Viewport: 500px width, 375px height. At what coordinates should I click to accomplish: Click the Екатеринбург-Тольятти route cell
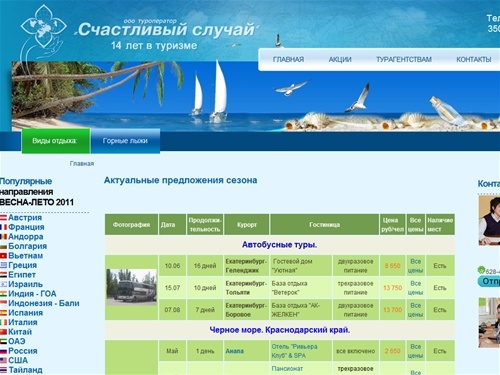[246, 288]
